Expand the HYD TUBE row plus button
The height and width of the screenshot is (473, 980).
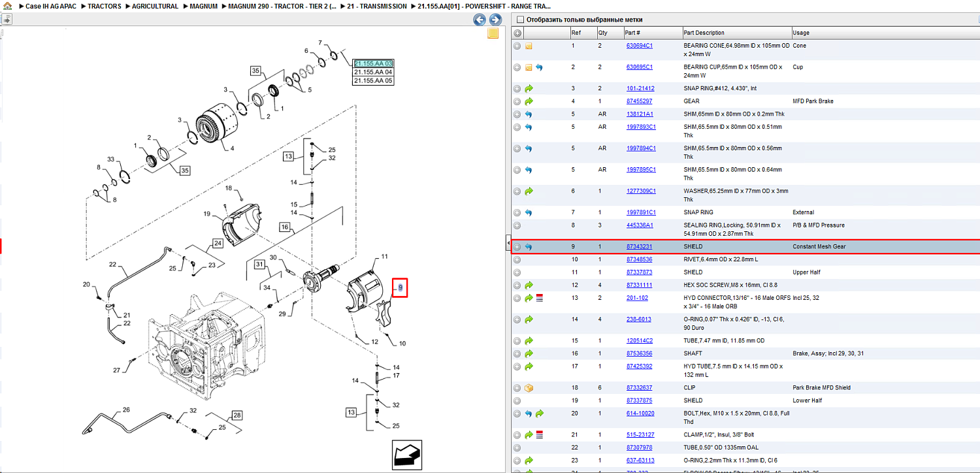[517, 367]
